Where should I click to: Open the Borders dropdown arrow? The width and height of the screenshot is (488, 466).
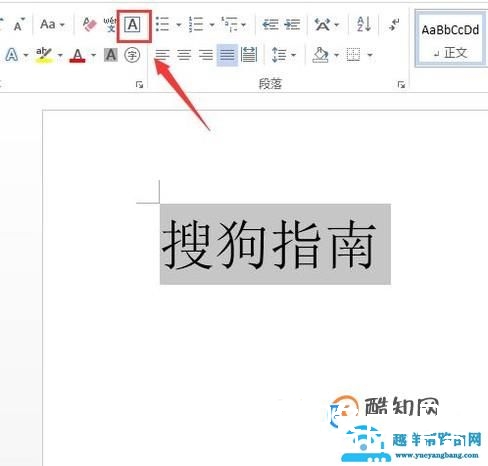point(370,55)
